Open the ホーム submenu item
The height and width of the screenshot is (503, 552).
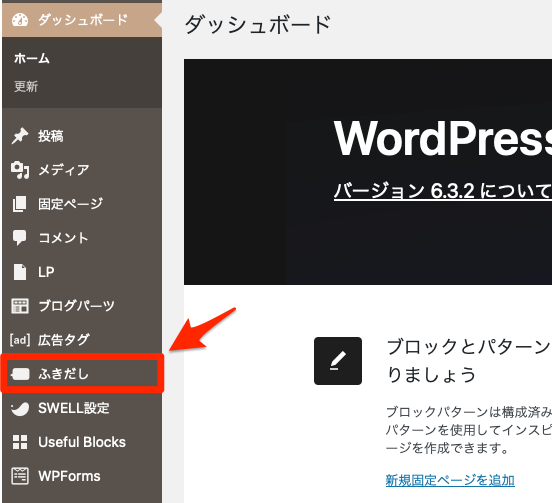coord(32,58)
